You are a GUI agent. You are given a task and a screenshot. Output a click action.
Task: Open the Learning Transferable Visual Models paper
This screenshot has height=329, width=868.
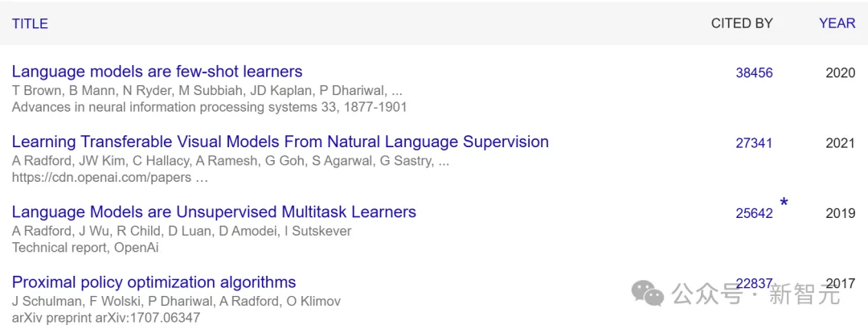tap(280, 142)
